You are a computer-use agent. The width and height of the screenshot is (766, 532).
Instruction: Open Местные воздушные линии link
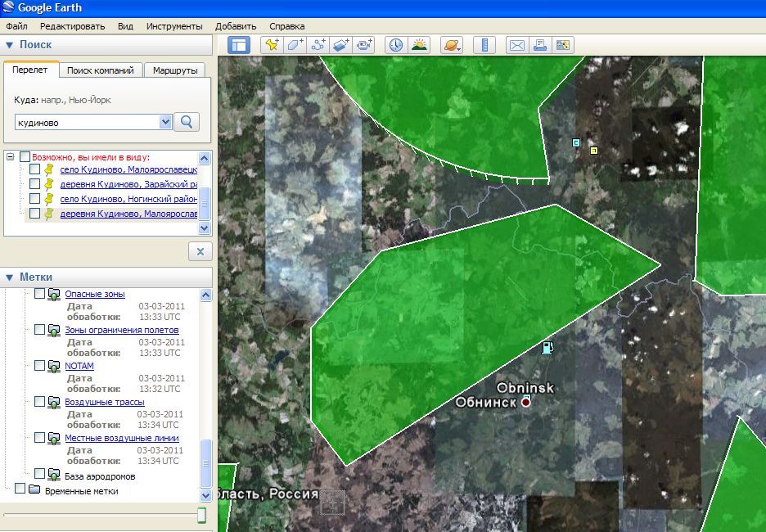pyautogui.click(x=122, y=438)
